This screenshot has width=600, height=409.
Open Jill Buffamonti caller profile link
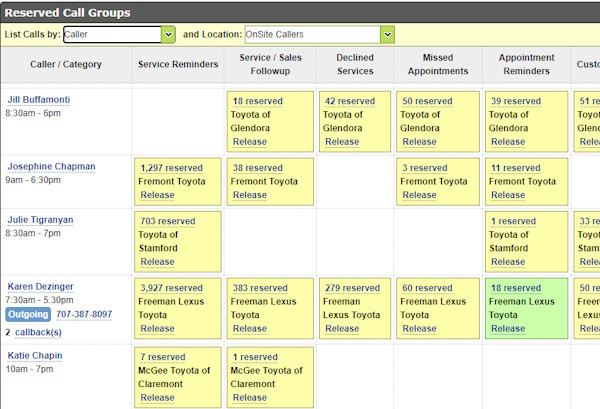pos(40,100)
